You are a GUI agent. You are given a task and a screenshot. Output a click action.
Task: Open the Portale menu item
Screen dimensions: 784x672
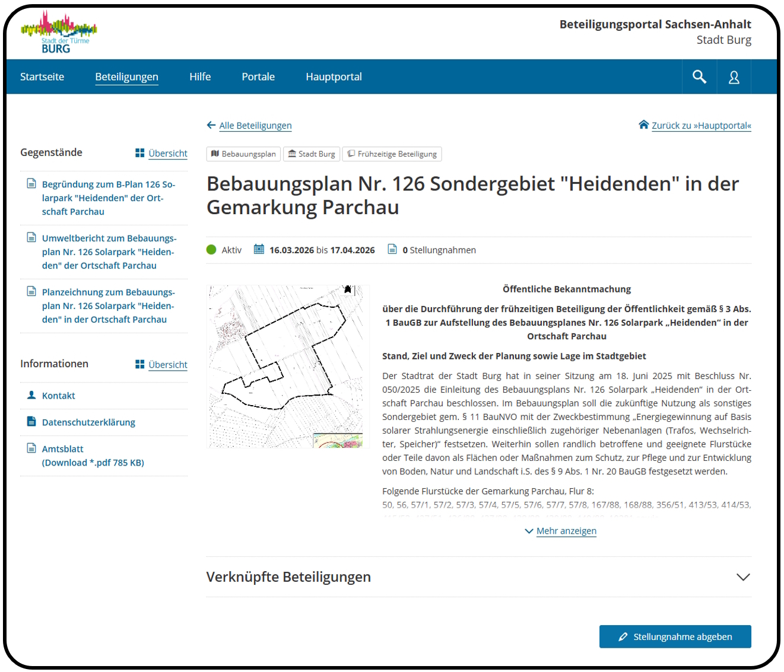[x=258, y=77]
